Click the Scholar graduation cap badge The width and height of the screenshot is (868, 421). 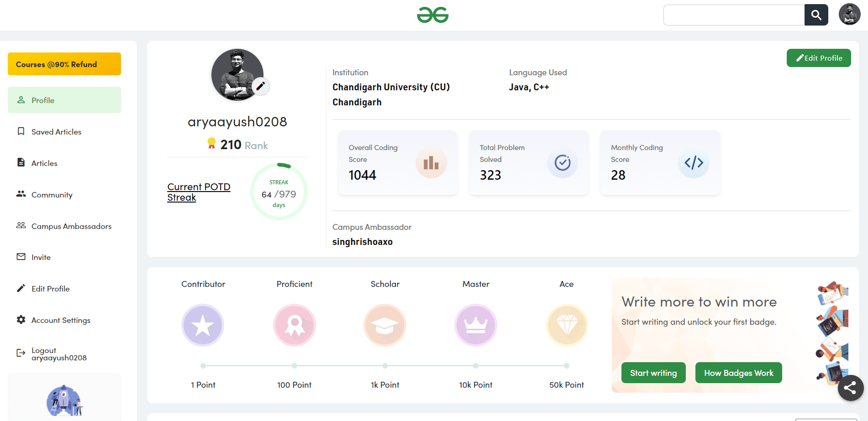point(384,325)
